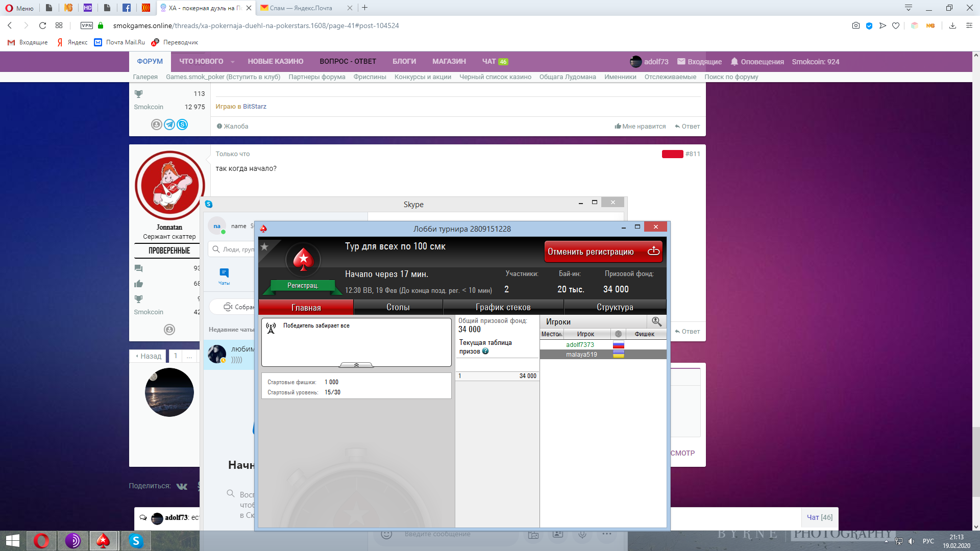Open the ad blocker shield icon
This screenshot has width=980, height=551.
tap(869, 26)
